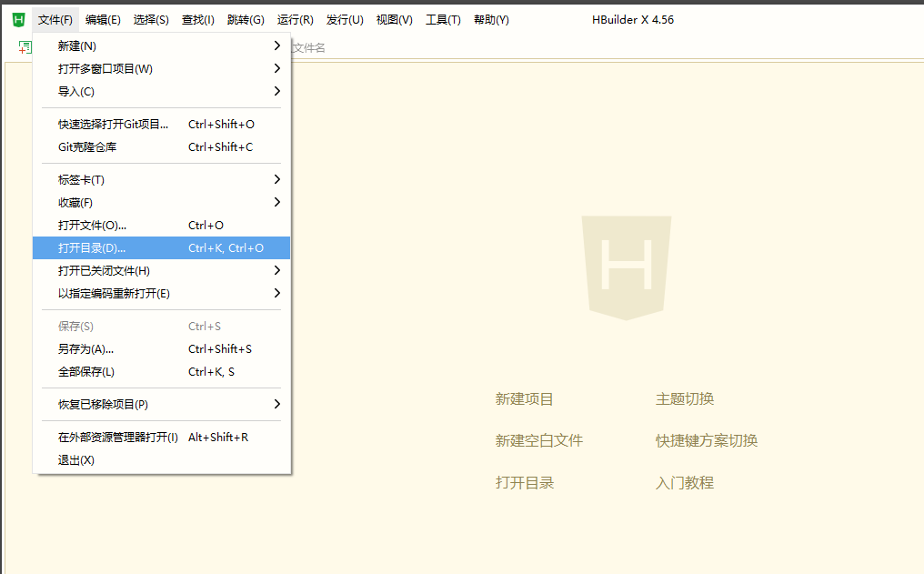Expand the 打开已关闭文件(H) submenu
This screenshot has width=924, height=574.
(162, 270)
